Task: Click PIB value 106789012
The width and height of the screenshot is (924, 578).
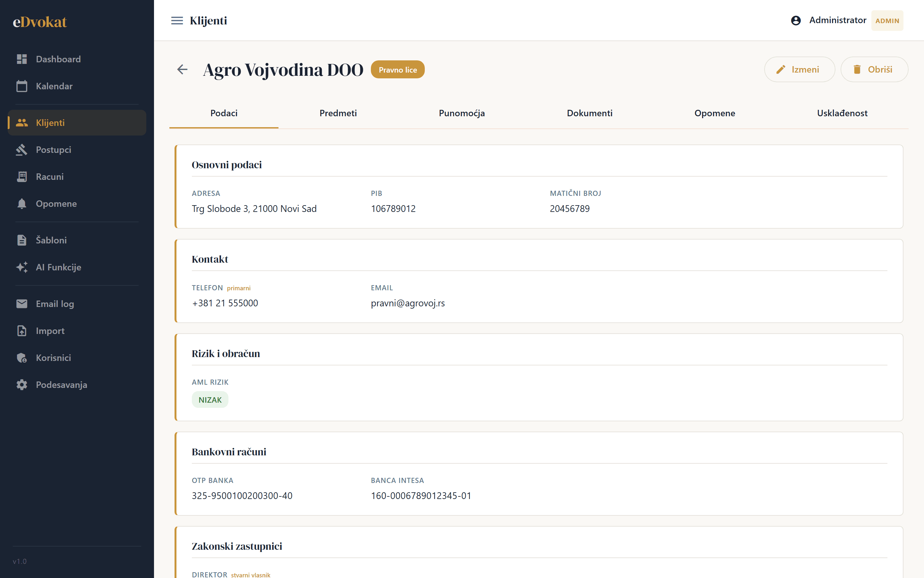Action: [x=393, y=209]
